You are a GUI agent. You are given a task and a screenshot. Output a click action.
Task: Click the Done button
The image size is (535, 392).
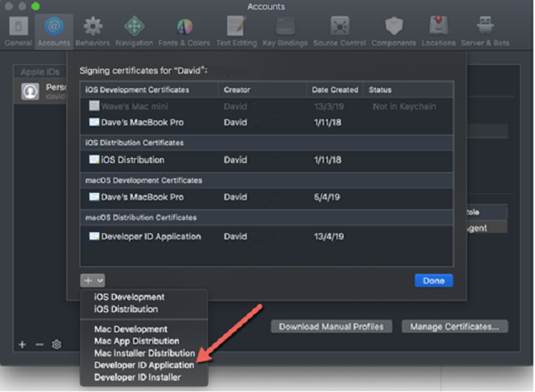(x=434, y=281)
